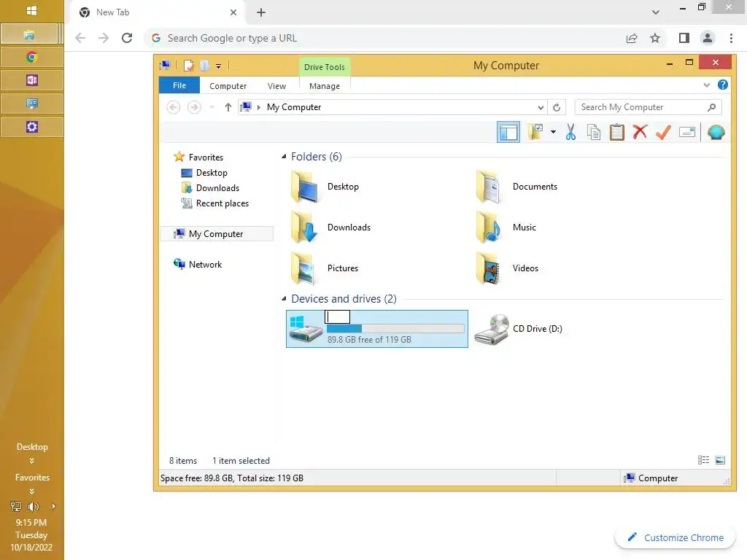747x560 pixels.
Task: Switch to large icons view in status bar
Action: point(720,460)
